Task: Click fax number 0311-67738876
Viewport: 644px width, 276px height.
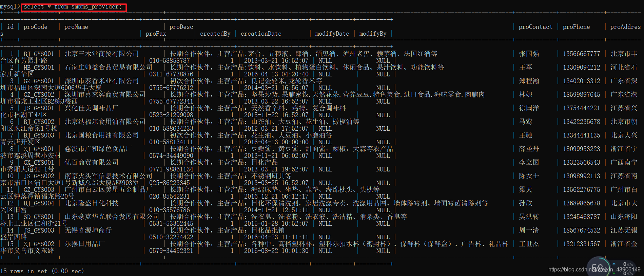Action: tap(171, 74)
